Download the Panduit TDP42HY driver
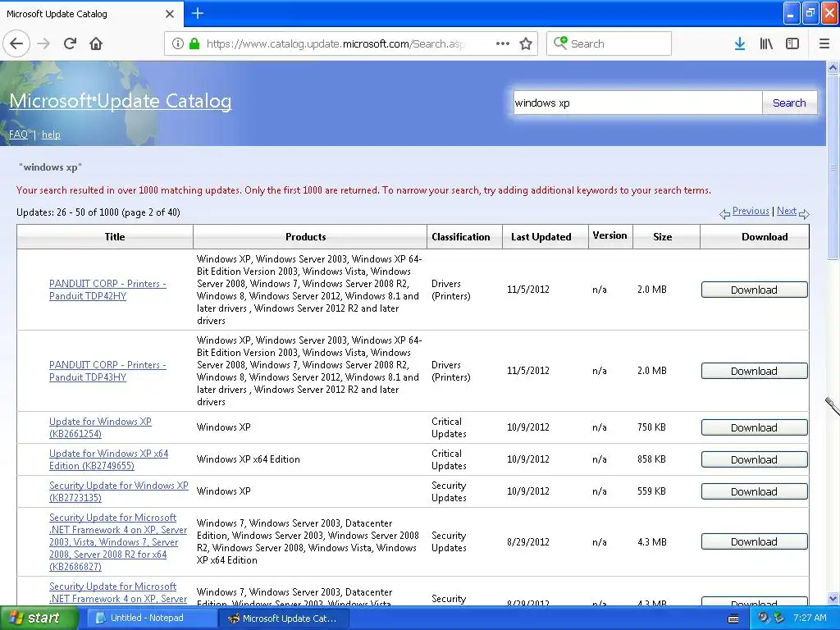This screenshot has width=840, height=630. [x=755, y=290]
